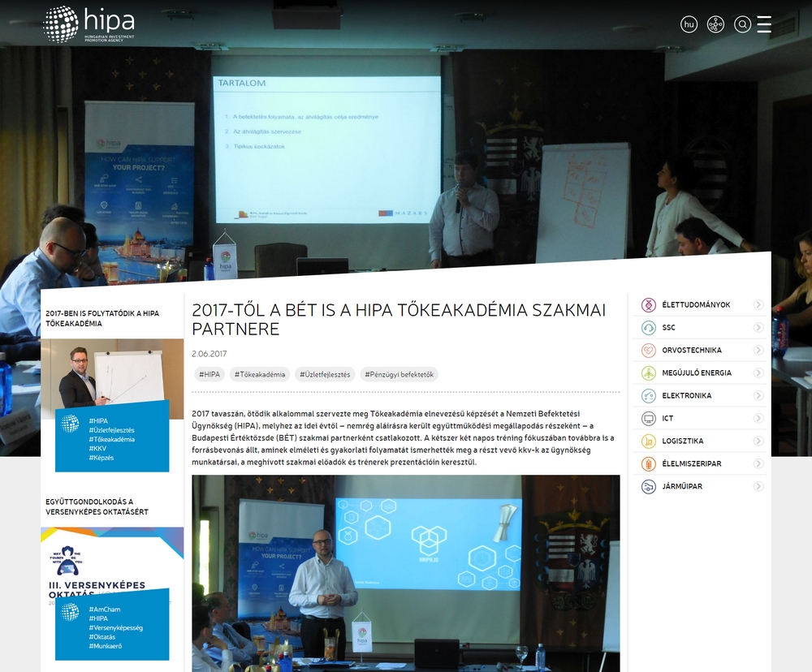Click the #Munkaerő tag in sidebar card
Screen dimensions: 812x672
point(105,646)
